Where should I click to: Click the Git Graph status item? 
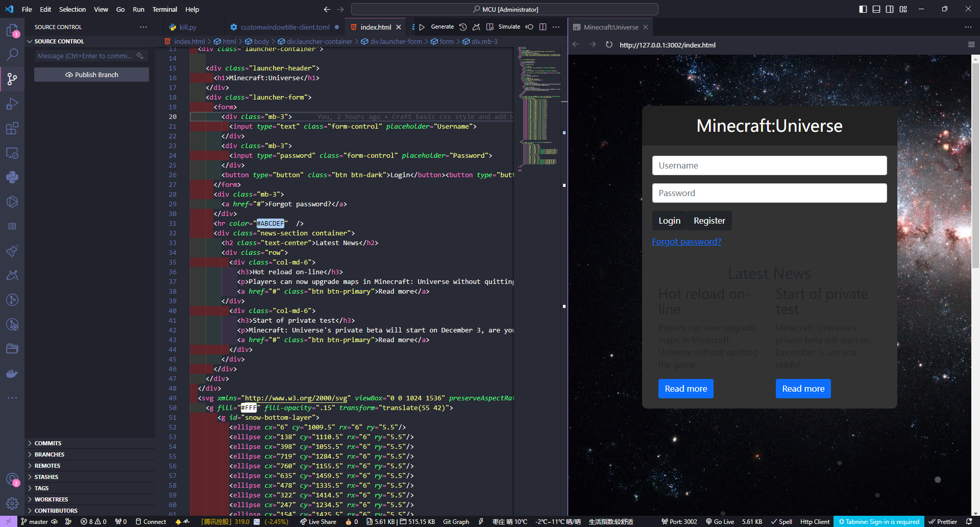tap(456, 522)
